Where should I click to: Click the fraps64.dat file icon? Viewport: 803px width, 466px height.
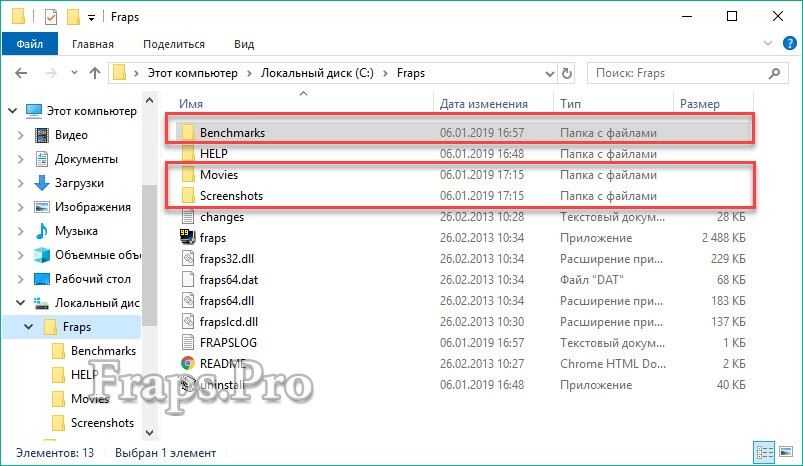pyautogui.click(x=188, y=280)
